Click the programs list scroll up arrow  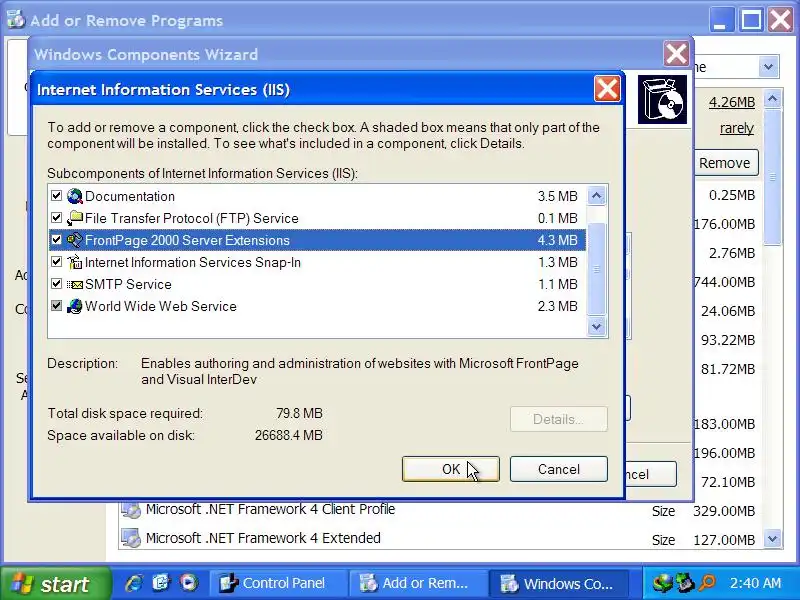pos(772,98)
